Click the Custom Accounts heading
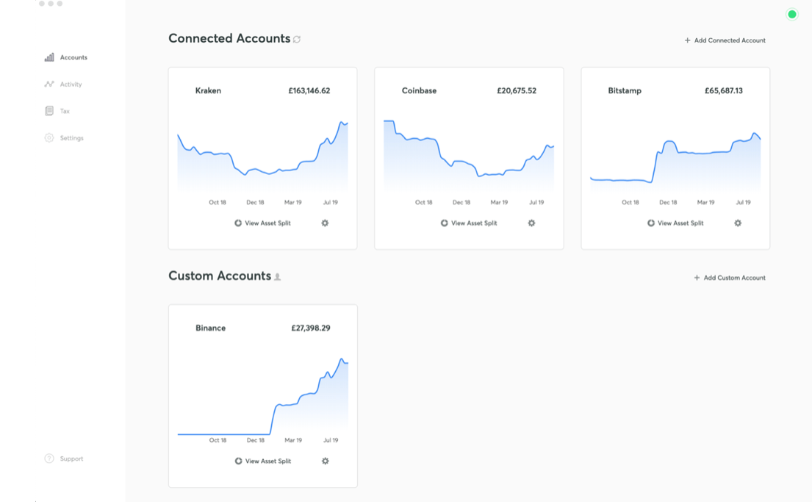This screenshot has height=504, width=812. 220,276
